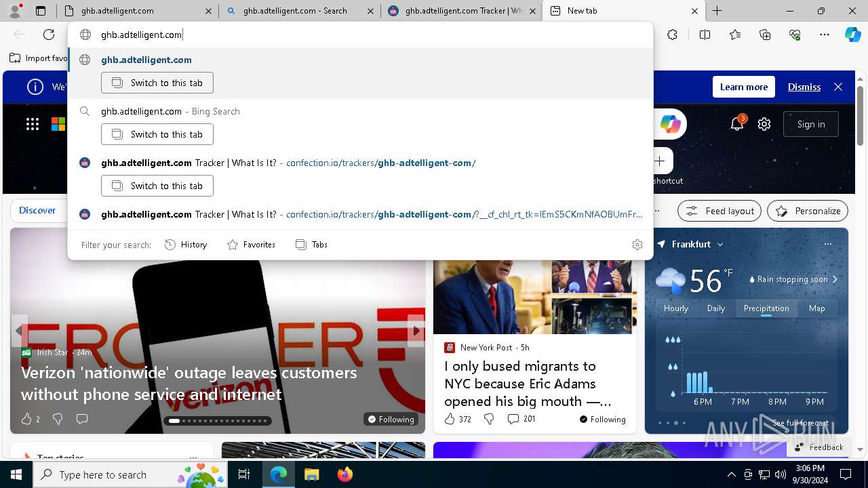Dislike the Verizon outage story
The image size is (868, 488).
pos(58,419)
